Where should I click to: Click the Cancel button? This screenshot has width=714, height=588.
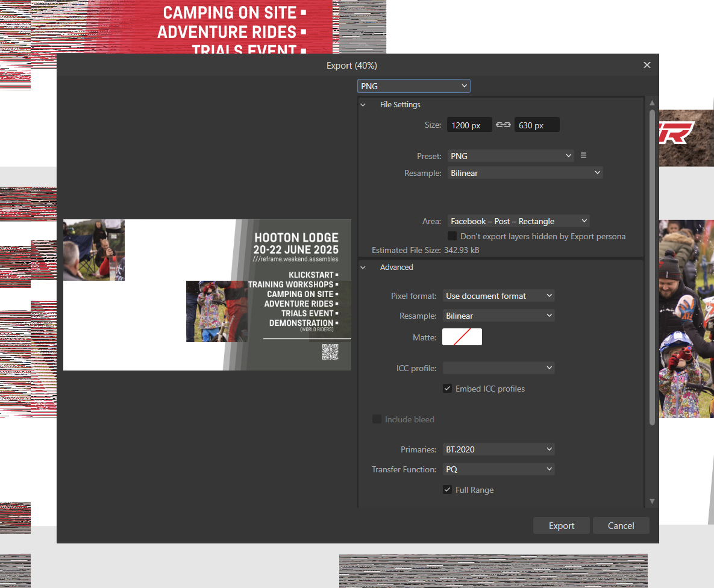[x=621, y=525]
